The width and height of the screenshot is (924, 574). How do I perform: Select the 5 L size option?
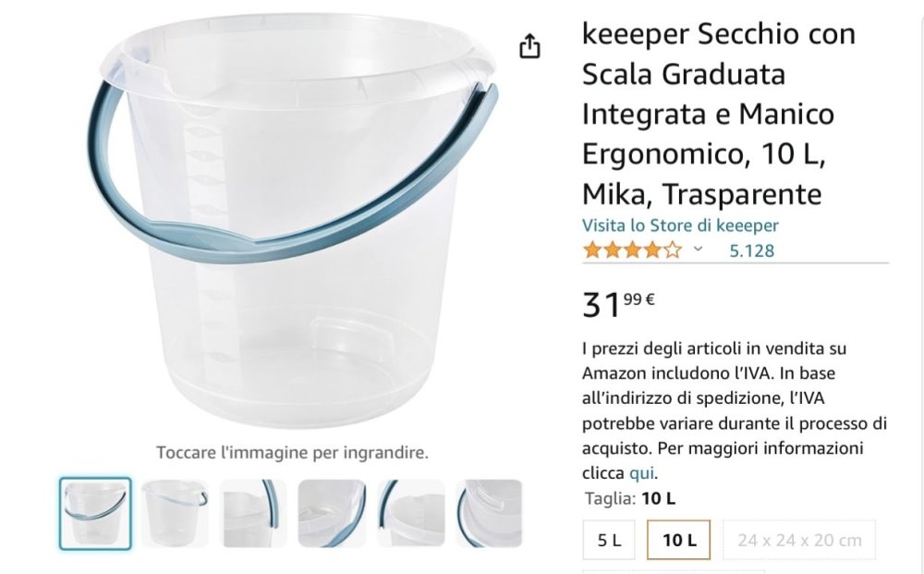tap(609, 541)
